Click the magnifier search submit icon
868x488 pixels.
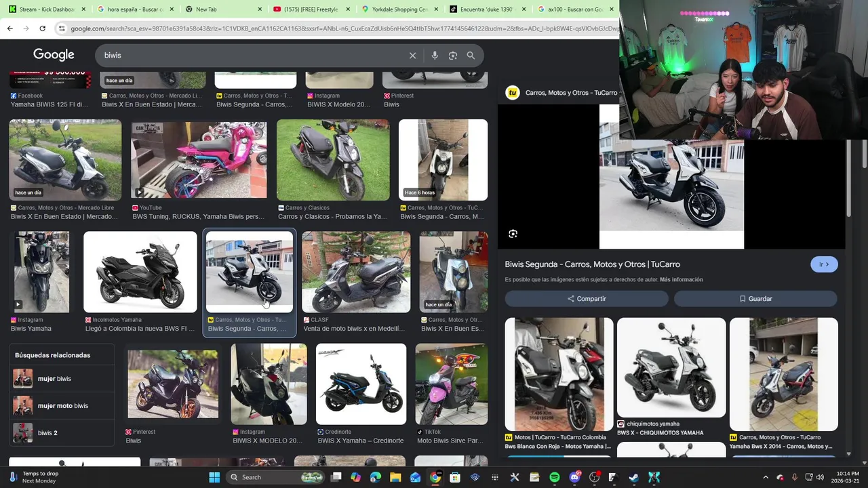pyautogui.click(x=471, y=56)
